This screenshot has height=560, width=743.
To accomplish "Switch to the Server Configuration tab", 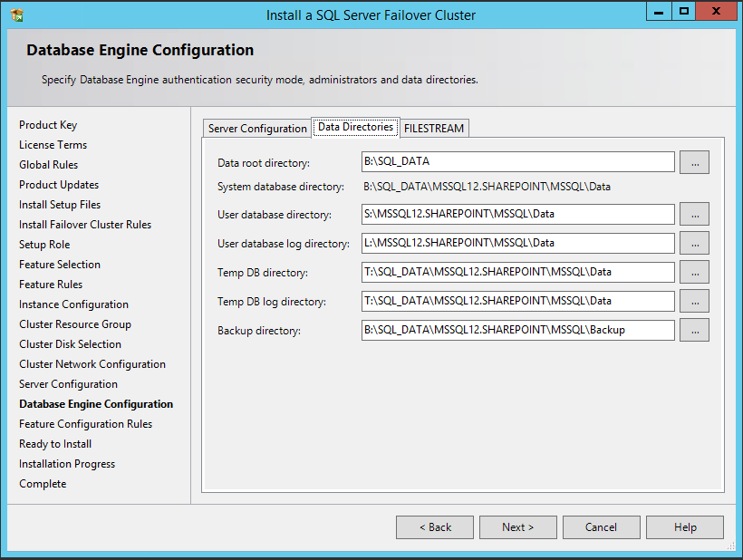I will (x=257, y=129).
